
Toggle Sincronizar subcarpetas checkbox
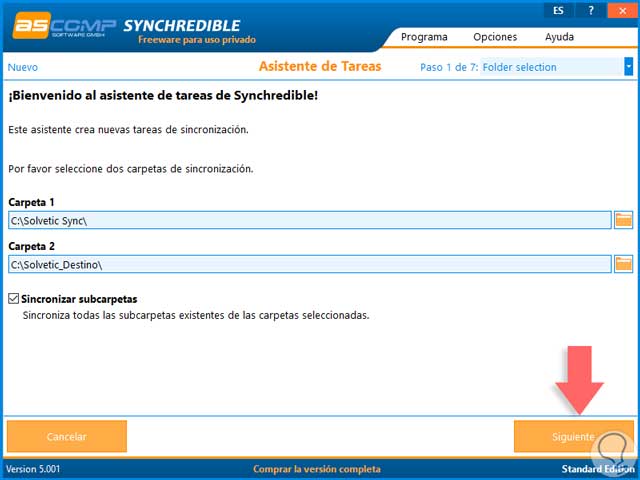click(13, 299)
